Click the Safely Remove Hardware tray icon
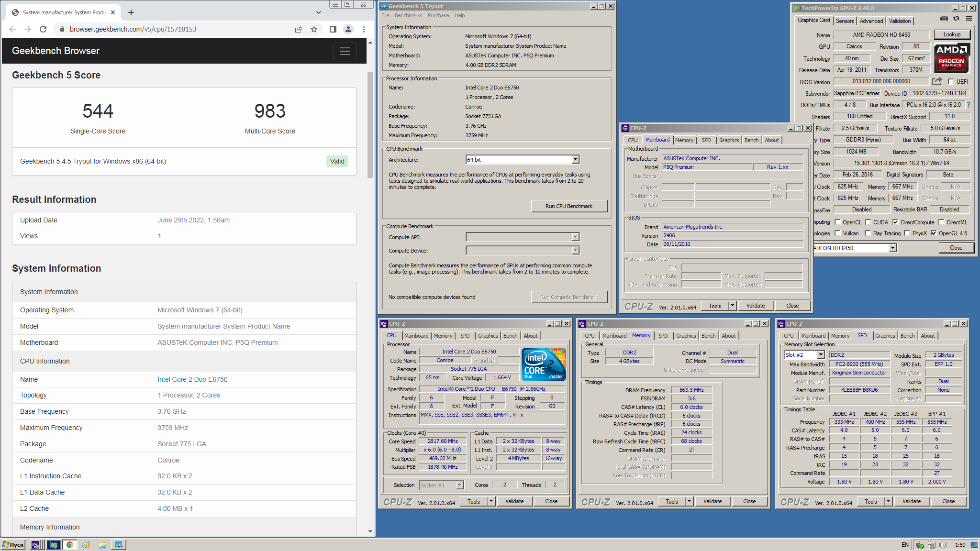Screen dimensions: 980x551 pyautogui.click(x=920, y=545)
